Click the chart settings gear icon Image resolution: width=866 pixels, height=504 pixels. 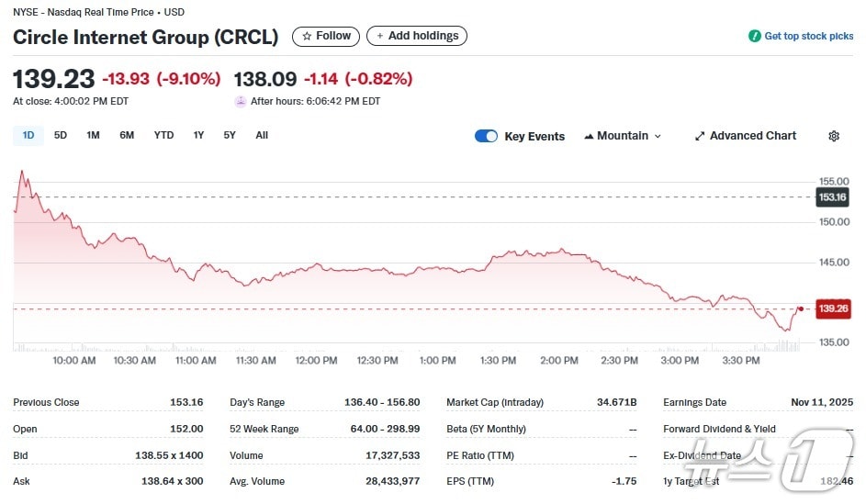tap(833, 136)
